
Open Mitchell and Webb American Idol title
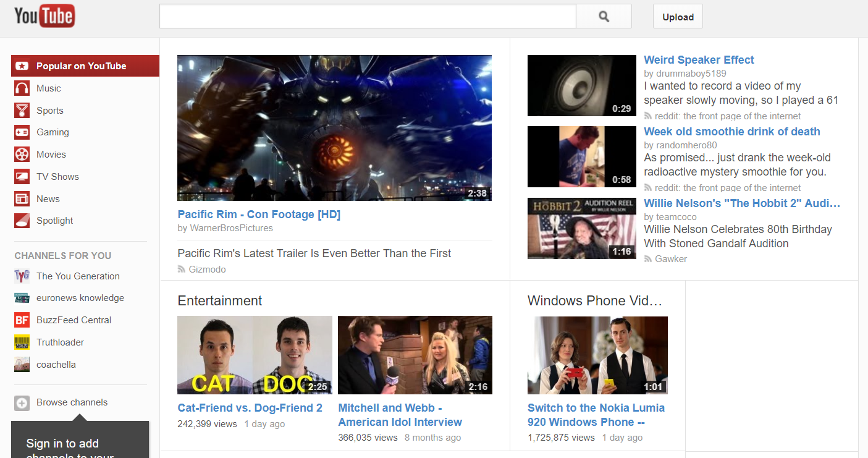click(x=400, y=415)
